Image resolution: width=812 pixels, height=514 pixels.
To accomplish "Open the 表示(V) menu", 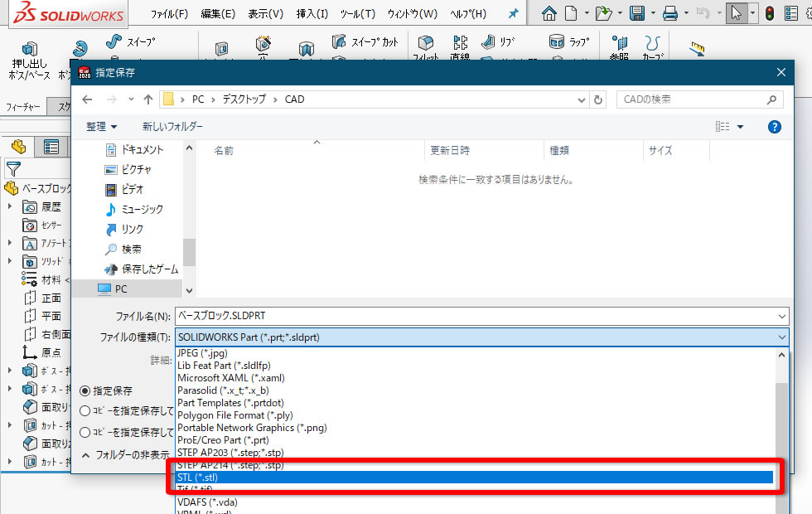I will [265, 14].
